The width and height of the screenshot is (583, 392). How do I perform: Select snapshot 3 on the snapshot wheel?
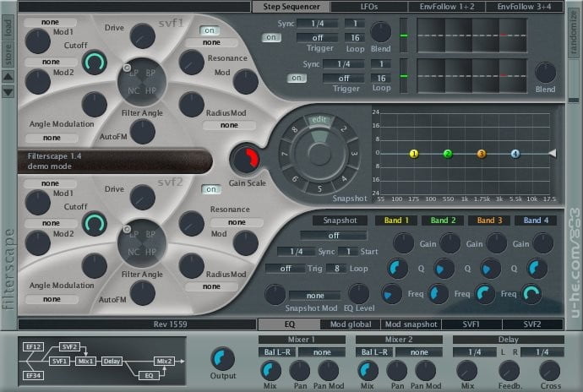[353, 153]
